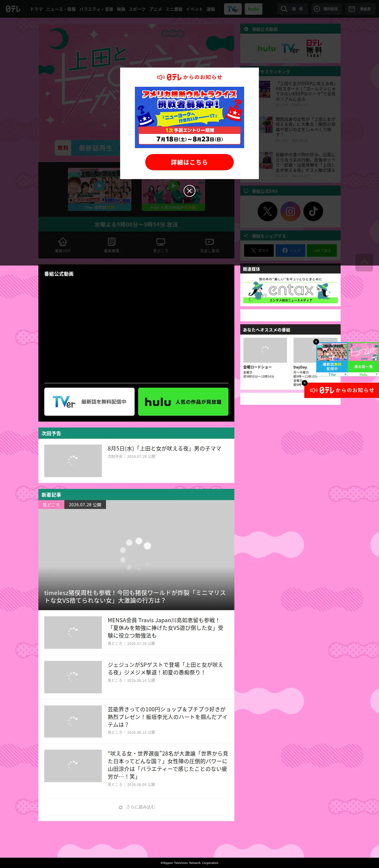Open the 金曜ロードショー recommended program
The width and height of the screenshot is (379, 868).
[265, 358]
